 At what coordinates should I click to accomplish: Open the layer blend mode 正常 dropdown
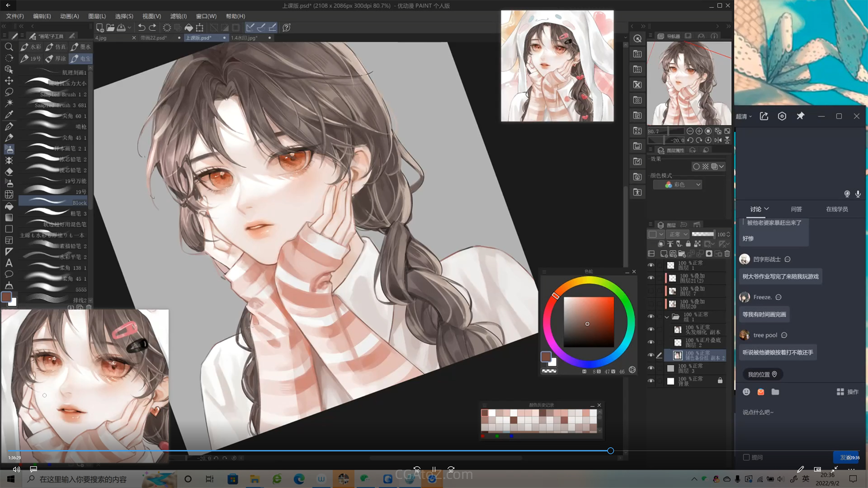coord(678,234)
